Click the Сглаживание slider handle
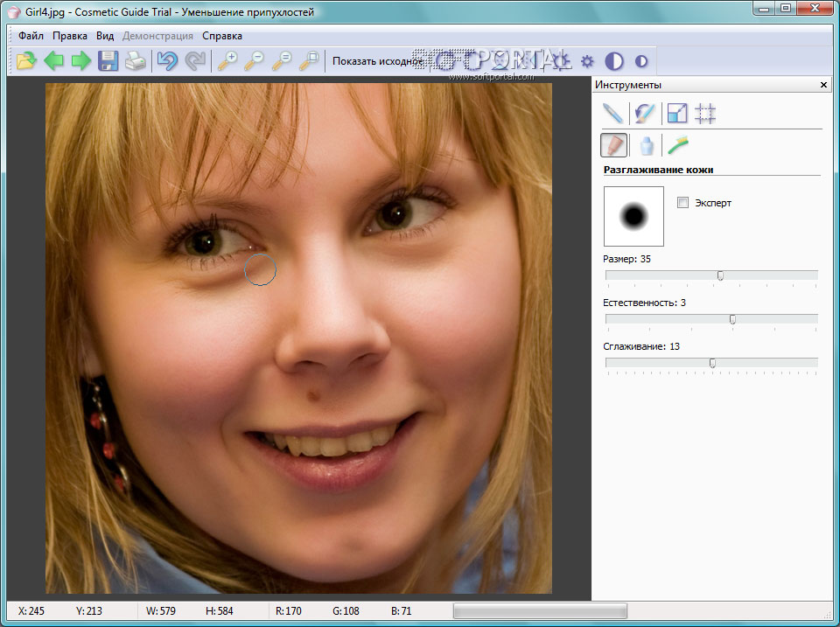The image size is (840, 627). coord(712,363)
